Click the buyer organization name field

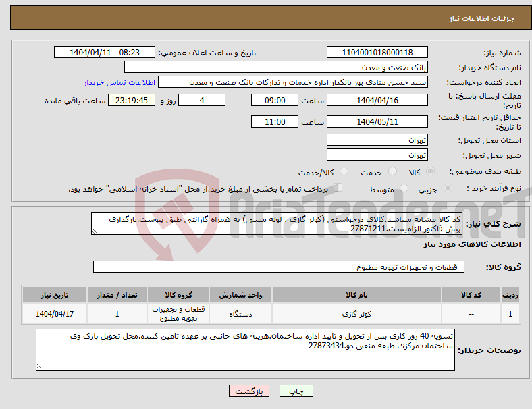click(x=276, y=67)
